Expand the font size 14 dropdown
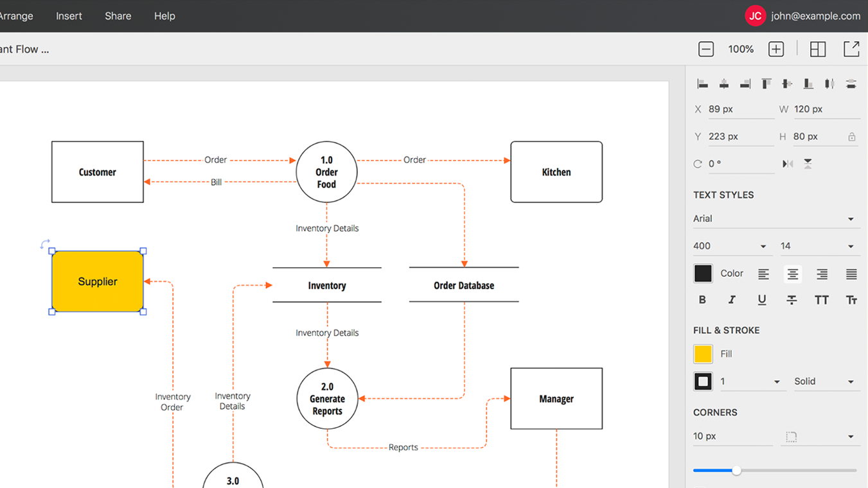 (x=819, y=245)
